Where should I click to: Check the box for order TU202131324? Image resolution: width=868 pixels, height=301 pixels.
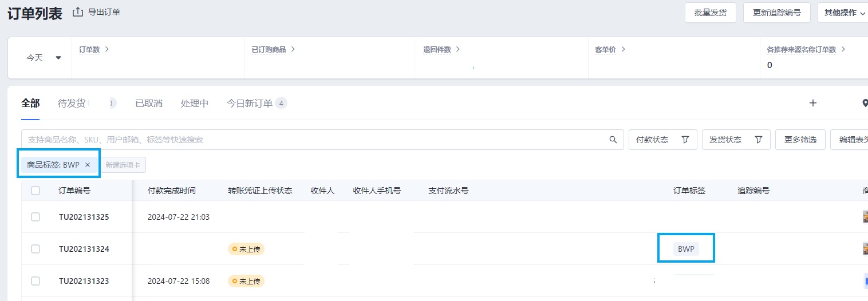pos(35,249)
